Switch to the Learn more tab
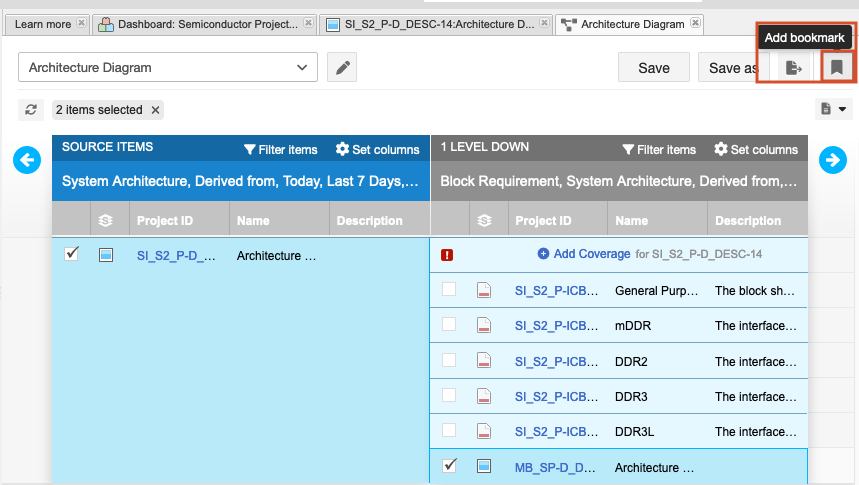Image resolution: width=859 pixels, height=485 pixels. click(43, 24)
